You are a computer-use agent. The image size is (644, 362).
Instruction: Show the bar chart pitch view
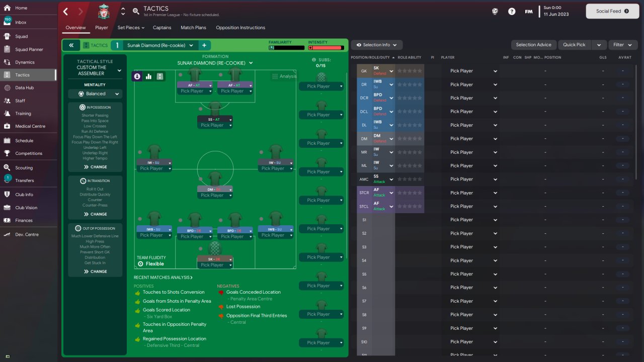pyautogui.click(x=149, y=76)
